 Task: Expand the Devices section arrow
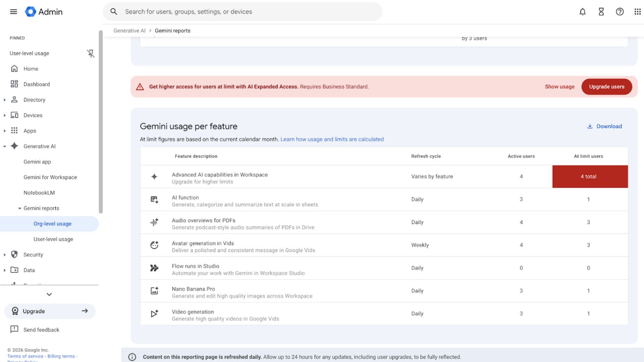tap(4, 115)
